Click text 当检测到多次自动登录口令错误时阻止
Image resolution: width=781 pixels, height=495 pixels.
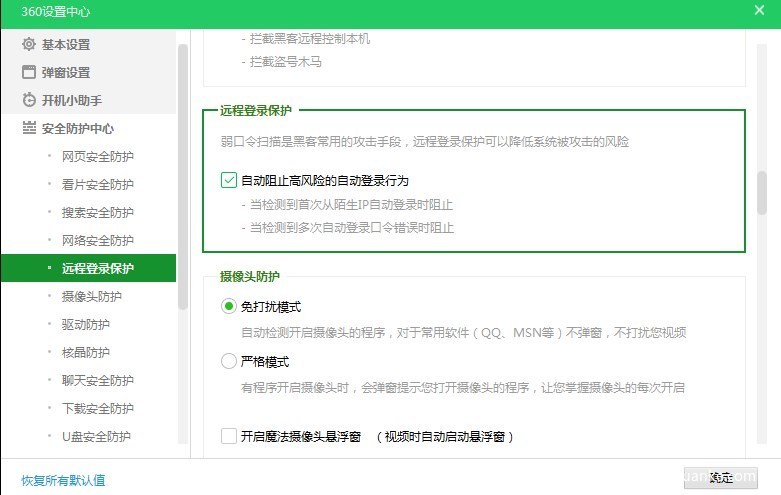pyautogui.click(x=352, y=228)
